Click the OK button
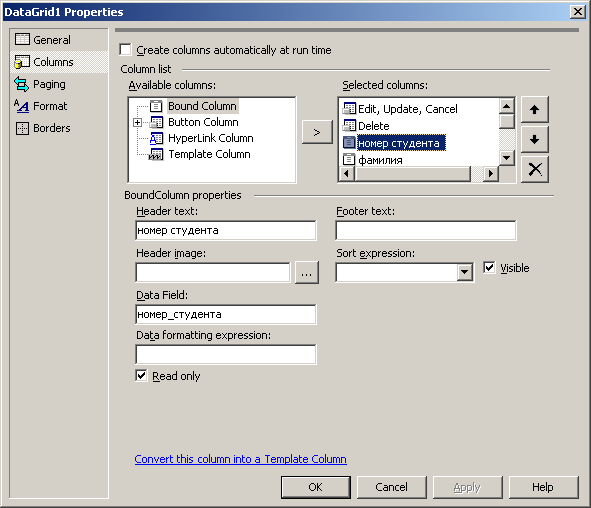 click(315, 487)
